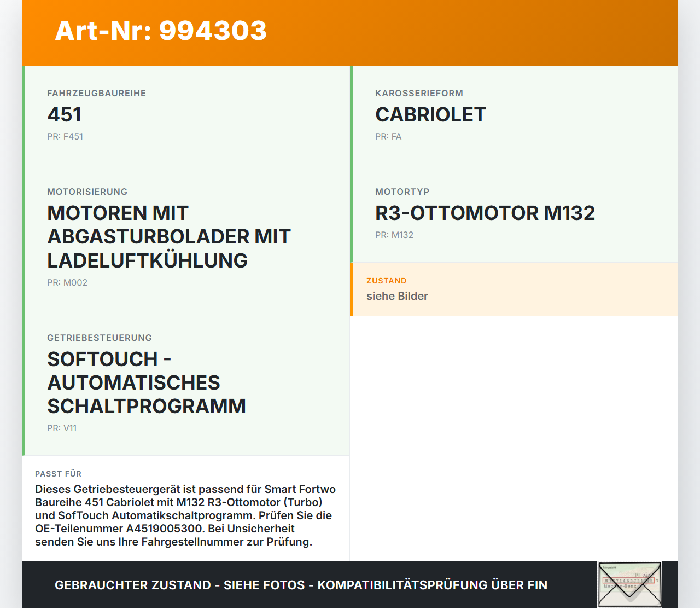Screen dimensions: 700x609
Task: Select the R3-OTTOMOTOR M132 value
Action: 485,213
